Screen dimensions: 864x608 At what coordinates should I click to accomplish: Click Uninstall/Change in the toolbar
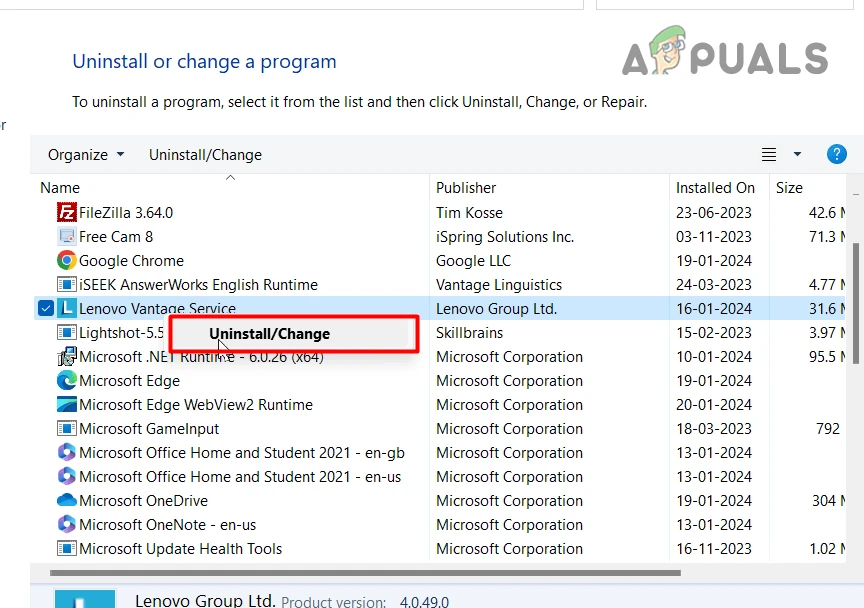point(205,155)
